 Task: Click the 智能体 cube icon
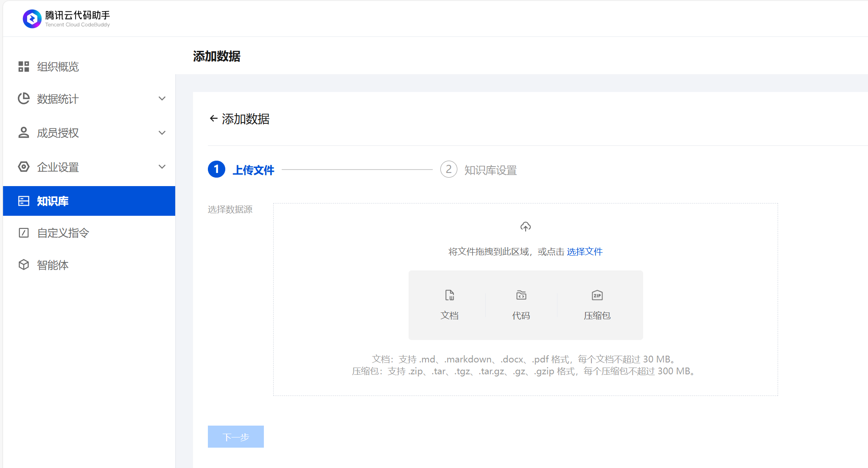point(24,265)
